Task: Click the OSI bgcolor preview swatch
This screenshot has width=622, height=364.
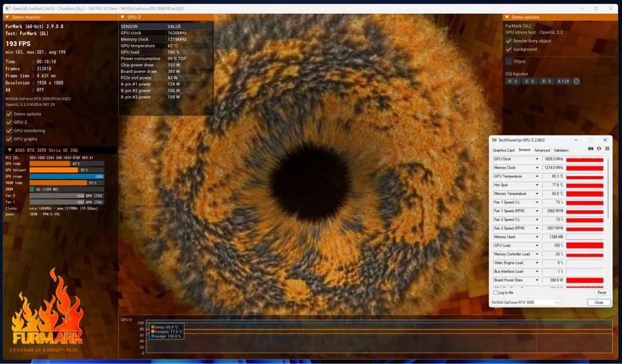Action: (x=577, y=81)
